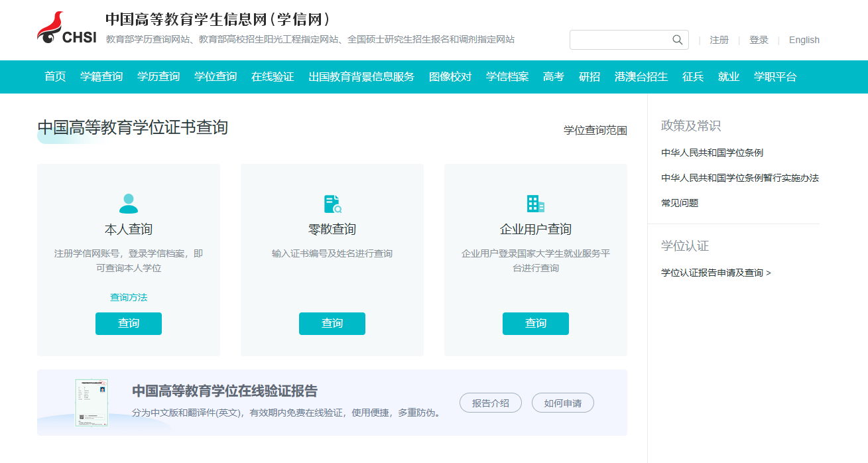Click the 查询 button under 零散查询
Image resolution: width=868 pixels, height=463 pixels.
(332, 324)
